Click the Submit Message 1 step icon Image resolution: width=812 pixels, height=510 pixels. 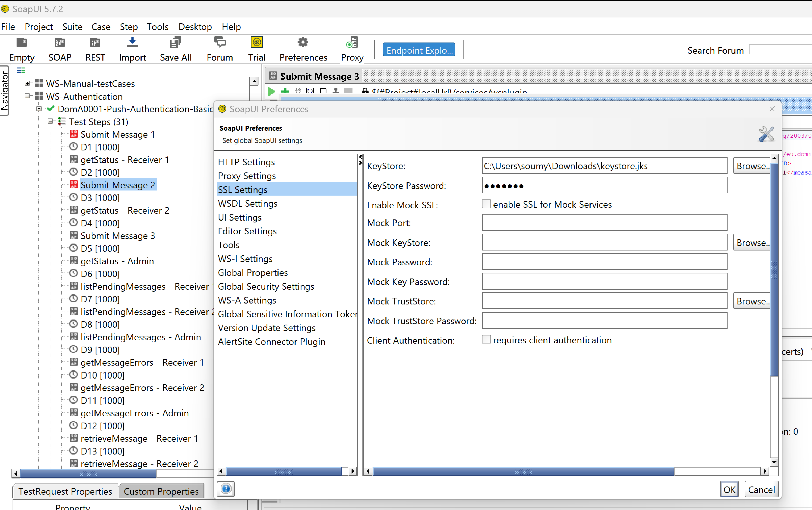click(x=74, y=134)
